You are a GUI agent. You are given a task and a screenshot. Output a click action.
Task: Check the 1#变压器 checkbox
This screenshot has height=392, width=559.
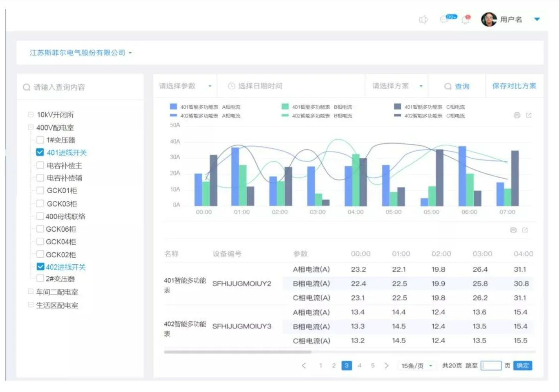pyautogui.click(x=40, y=140)
